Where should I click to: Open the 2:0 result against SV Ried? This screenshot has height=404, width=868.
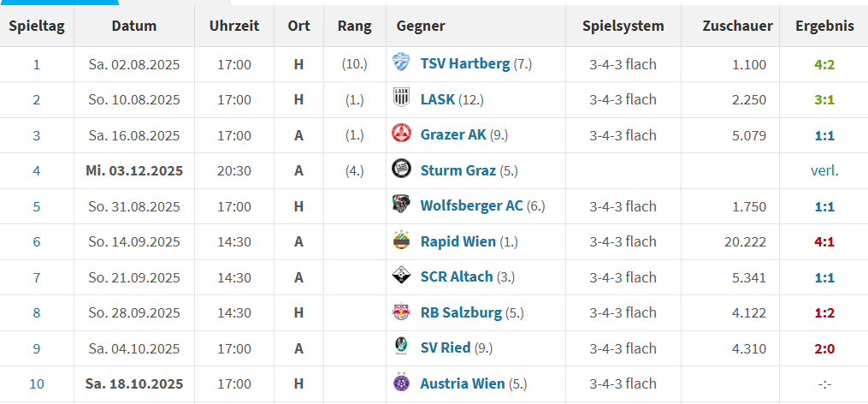tap(824, 348)
